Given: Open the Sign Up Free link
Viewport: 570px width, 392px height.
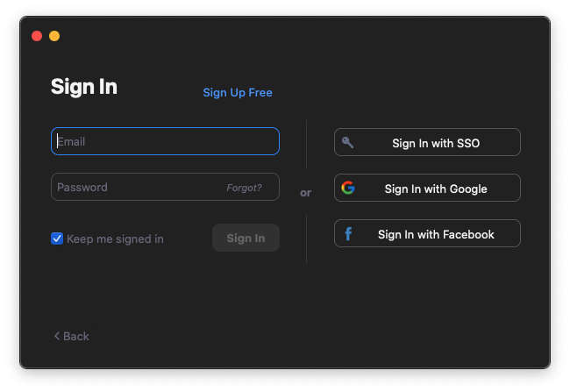Looking at the screenshot, I should point(238,93).
